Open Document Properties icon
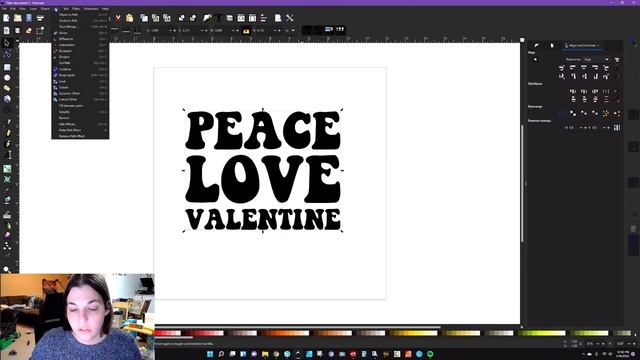This screenshot has width=640, height=360. (278, 18)
